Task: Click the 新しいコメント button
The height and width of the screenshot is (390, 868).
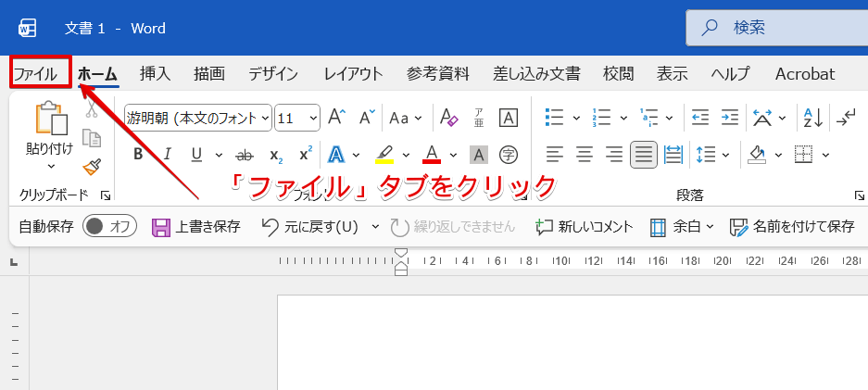Action: [584, 226]
